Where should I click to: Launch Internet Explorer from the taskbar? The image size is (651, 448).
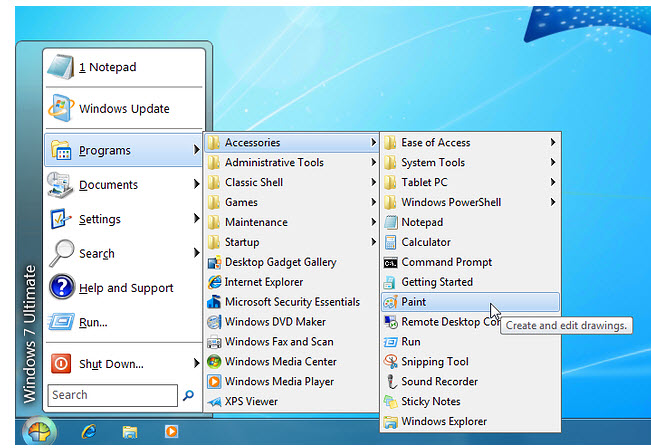[89, 432]
